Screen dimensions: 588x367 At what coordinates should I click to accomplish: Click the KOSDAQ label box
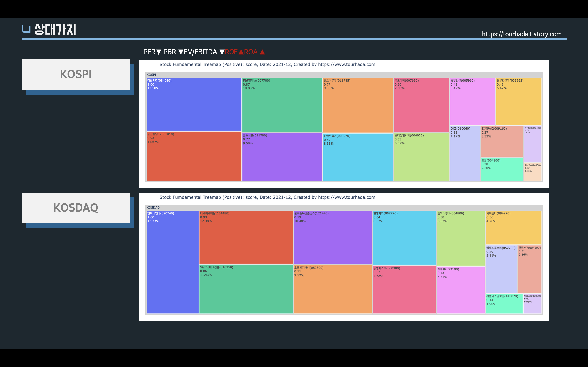pos(76,208)
